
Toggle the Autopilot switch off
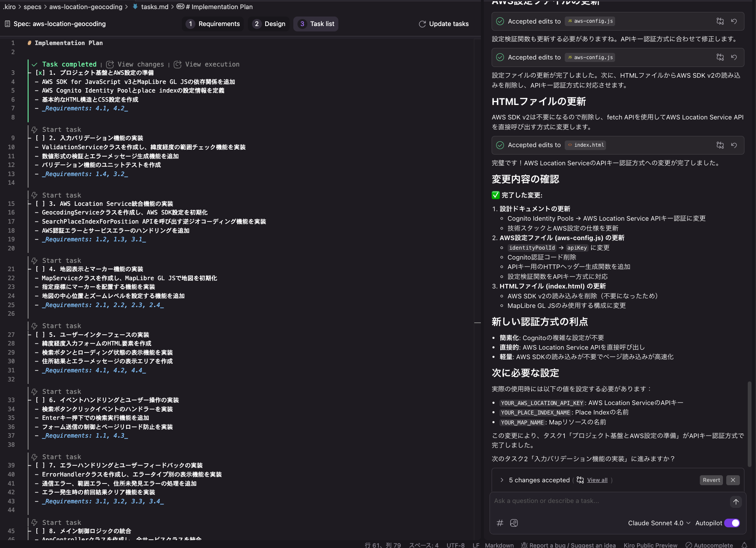[x=732, y=523]
